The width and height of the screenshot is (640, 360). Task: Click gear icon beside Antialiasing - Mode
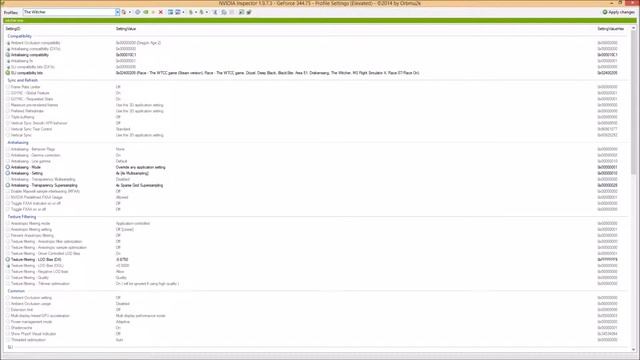(8, 167)
